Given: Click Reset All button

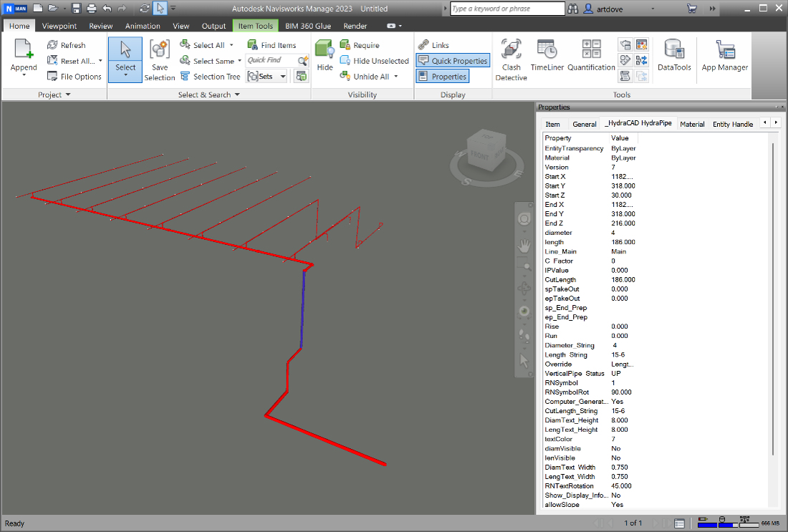Looking at the screenshot, I should click(71, 61).
